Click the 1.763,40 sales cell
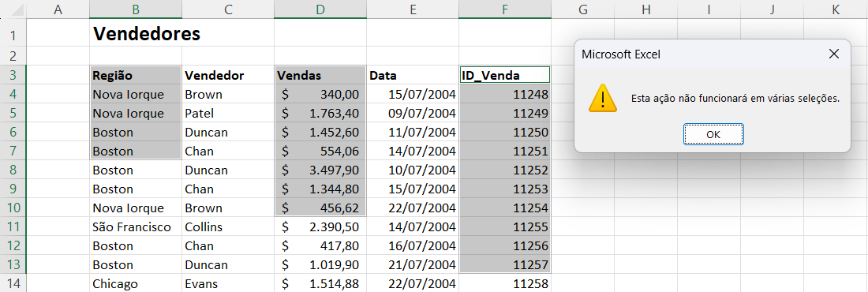 (320, 113)
